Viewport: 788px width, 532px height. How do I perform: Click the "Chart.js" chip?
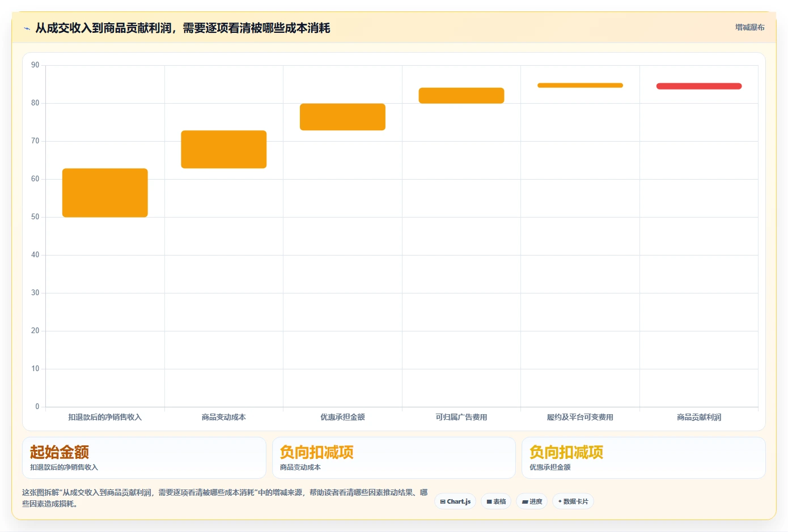tap(455, 501)
